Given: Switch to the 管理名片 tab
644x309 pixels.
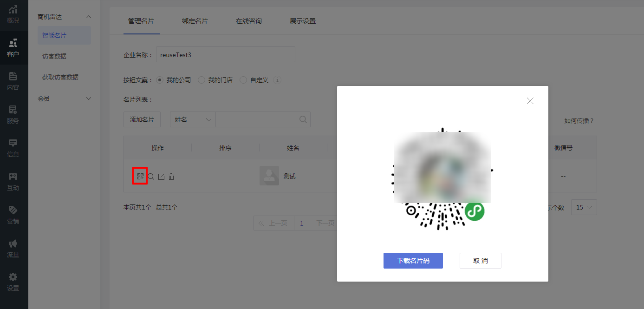Looking at the screenshot, I should pos(141,21).
